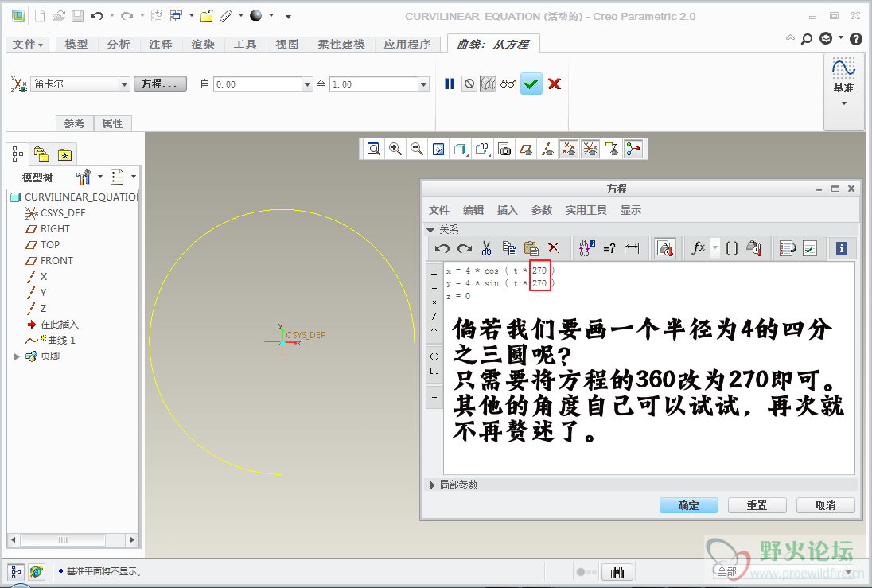Click the binoculars find icon in the status bar
The image size is (872, 588).
click(617, 572)
